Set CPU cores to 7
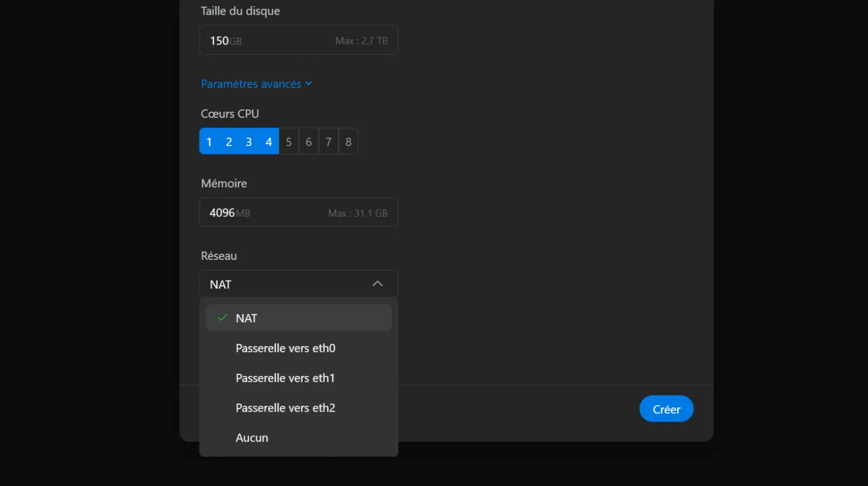Viewport: 868px width, 486px height. tap(328, 142)
